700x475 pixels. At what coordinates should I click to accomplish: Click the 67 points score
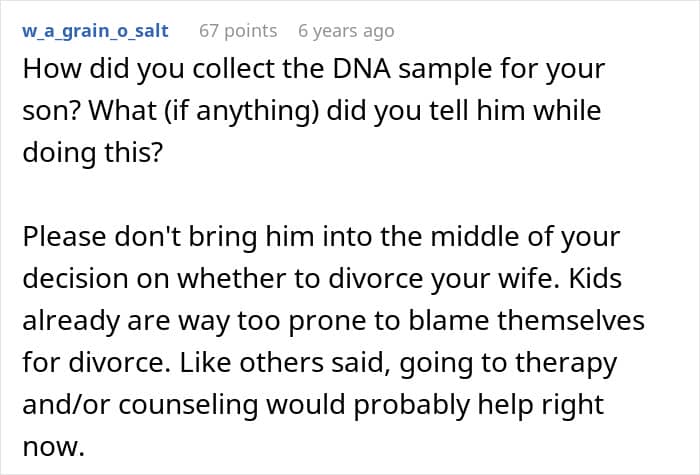point(238,31)
